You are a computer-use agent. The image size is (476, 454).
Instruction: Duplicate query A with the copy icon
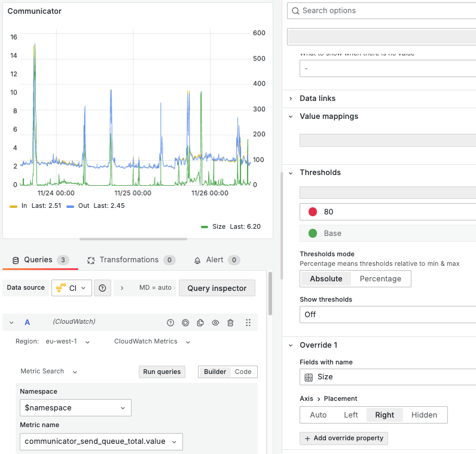200,323
